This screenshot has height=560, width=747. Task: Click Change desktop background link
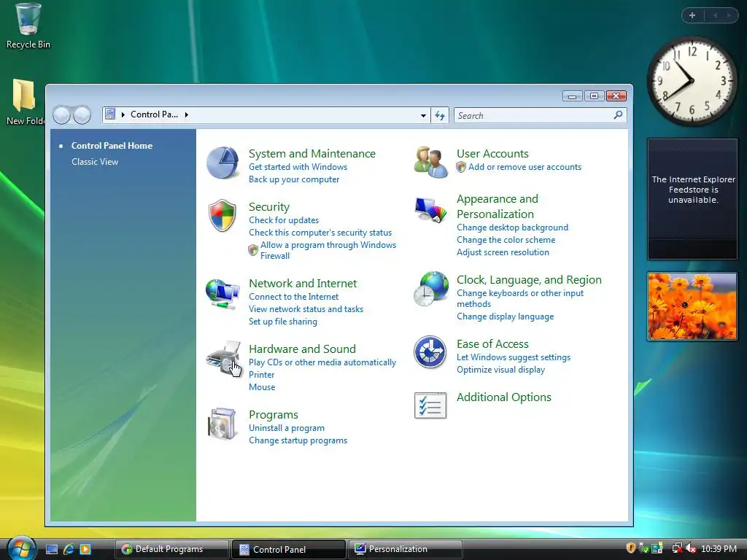click(x=512, y=227)
